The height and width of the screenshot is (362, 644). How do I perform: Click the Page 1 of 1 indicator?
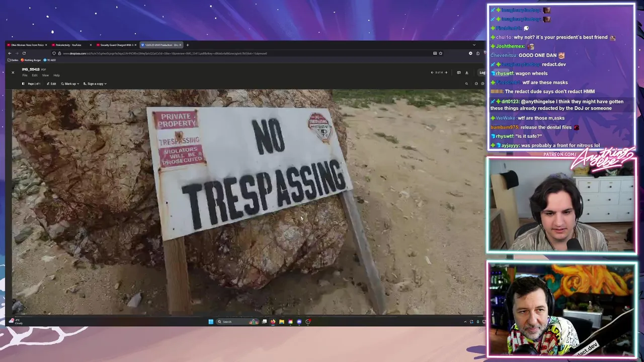[x=34, y=83]
